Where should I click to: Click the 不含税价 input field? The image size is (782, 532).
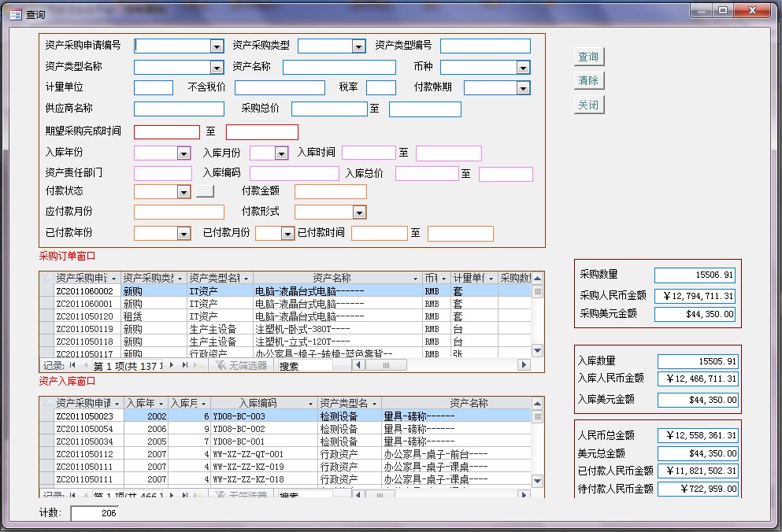point(280,88)
